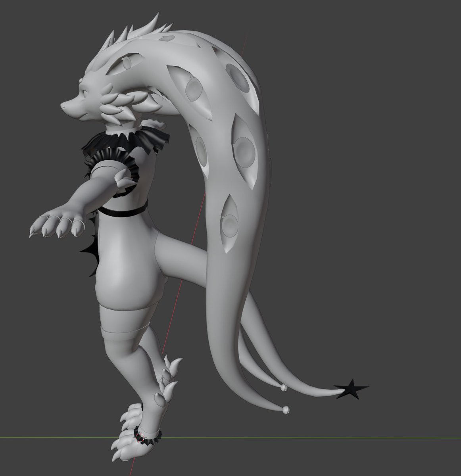
Task: Select the black ruffled neck collar
Action: 125,142
